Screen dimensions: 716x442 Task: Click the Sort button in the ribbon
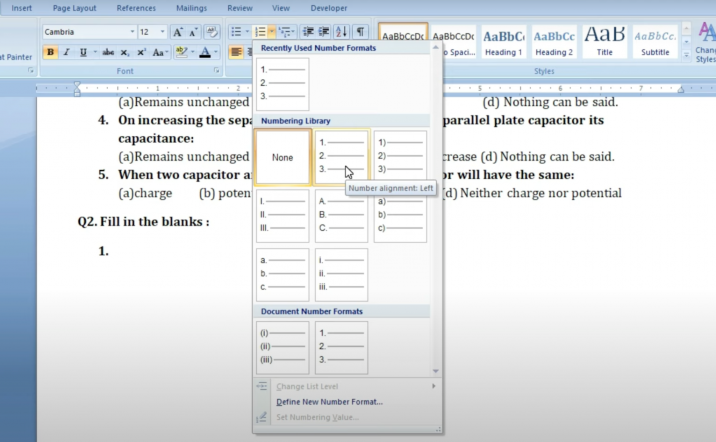click(x=342, y=32)
